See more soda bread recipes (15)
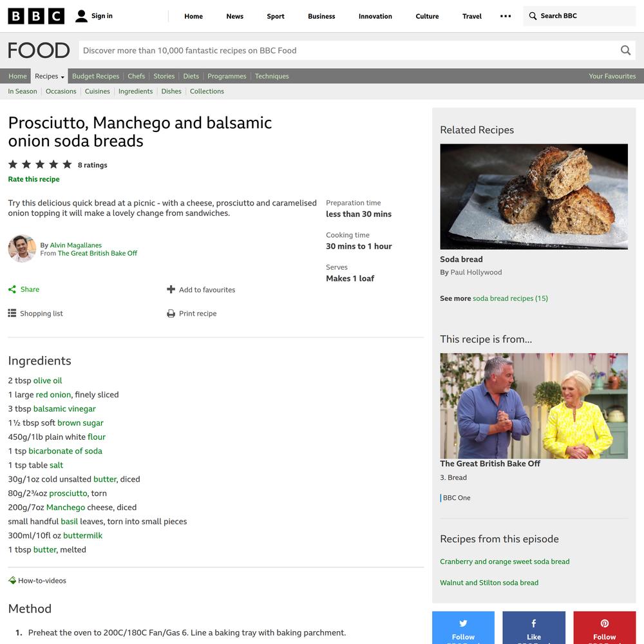644x644 pixels. [510, 299]
